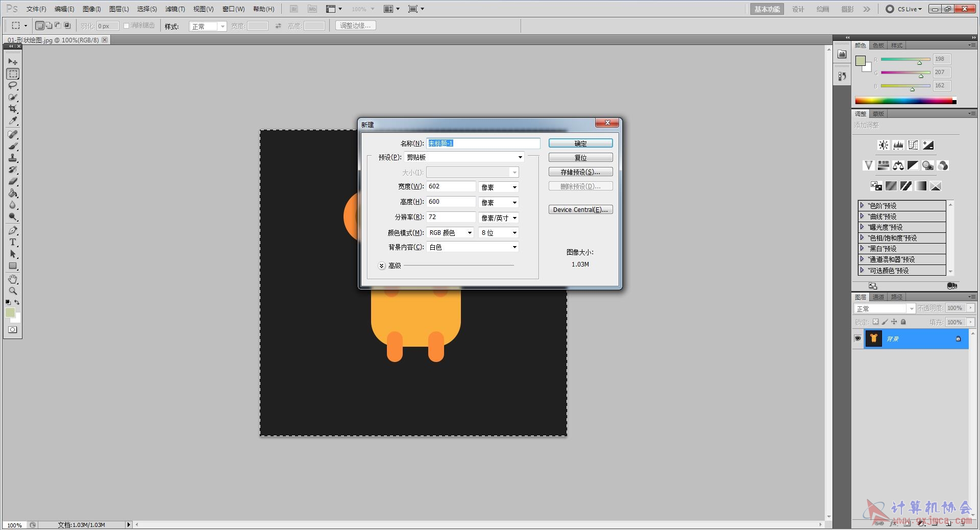980x530 pixels.
Task: Click the 确定 button
Action: click(581, 143)
